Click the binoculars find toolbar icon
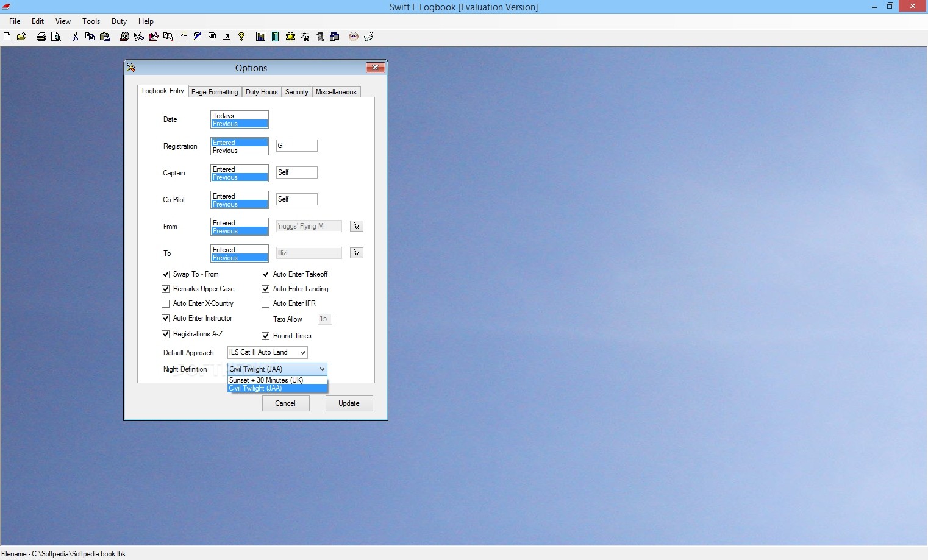Image resolution: width=928 pixels, height=560 pixels. [305, 37]
